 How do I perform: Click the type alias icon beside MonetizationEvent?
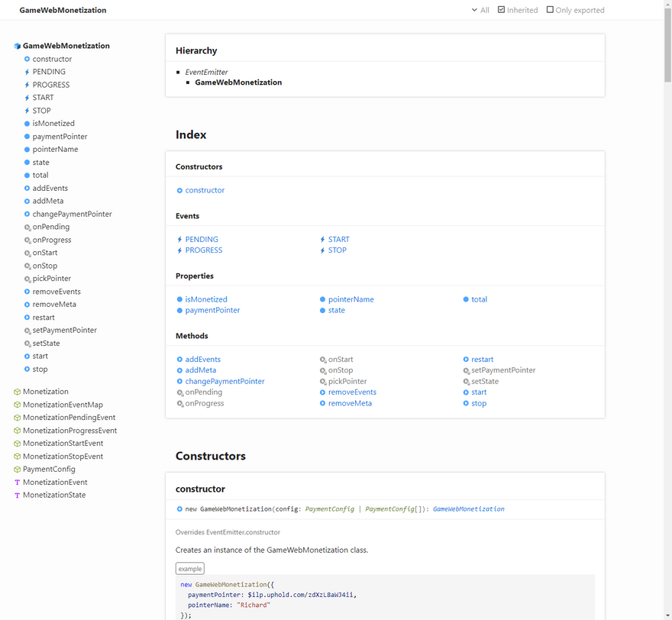click(18, 483)
